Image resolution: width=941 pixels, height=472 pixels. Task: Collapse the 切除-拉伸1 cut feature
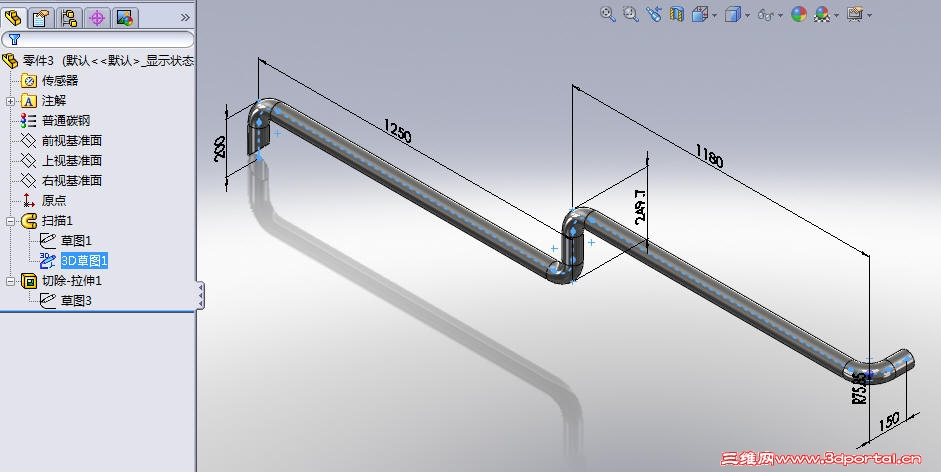tap(10, 281)
